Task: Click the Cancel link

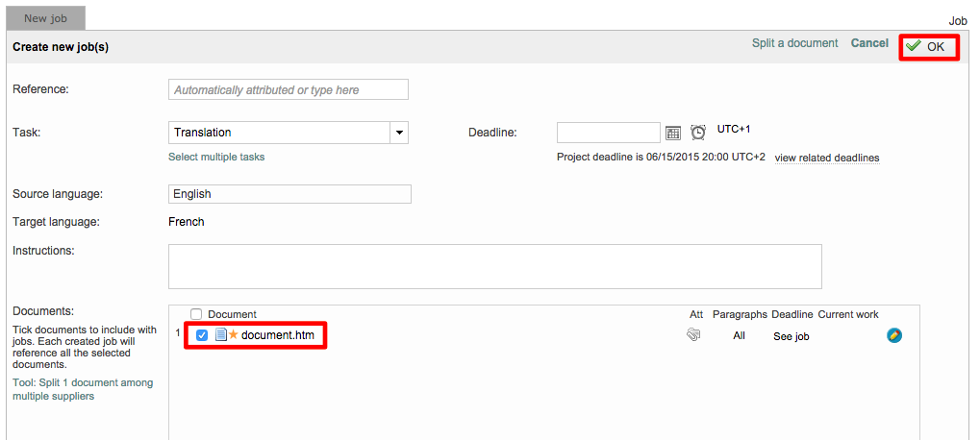Action: coord(869,43)
